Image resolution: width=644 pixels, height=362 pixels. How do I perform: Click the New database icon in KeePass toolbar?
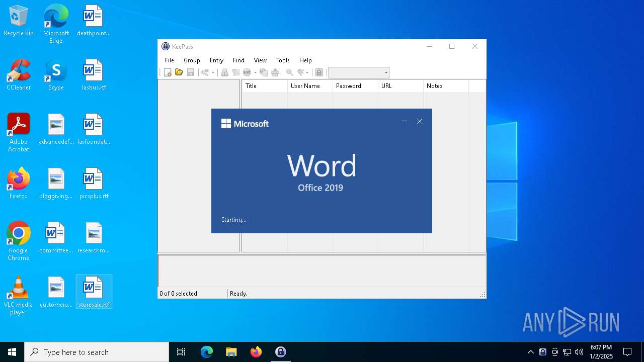168,72
